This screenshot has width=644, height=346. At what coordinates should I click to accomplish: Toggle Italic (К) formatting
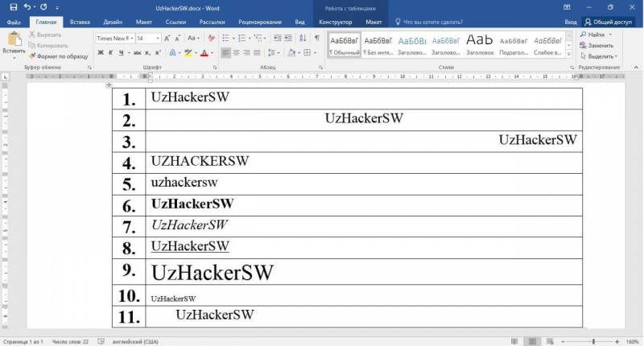(110, 52)
